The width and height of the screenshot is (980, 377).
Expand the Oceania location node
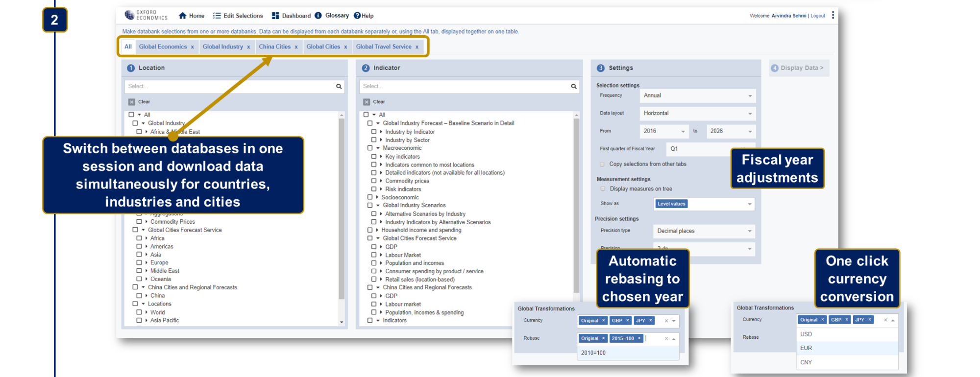pos(146,279)
